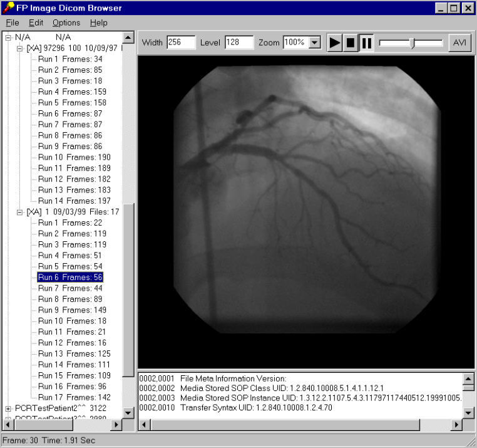Select Run 12 Frames: 182
Screen dimensions: 477x448
click(74, 179)
